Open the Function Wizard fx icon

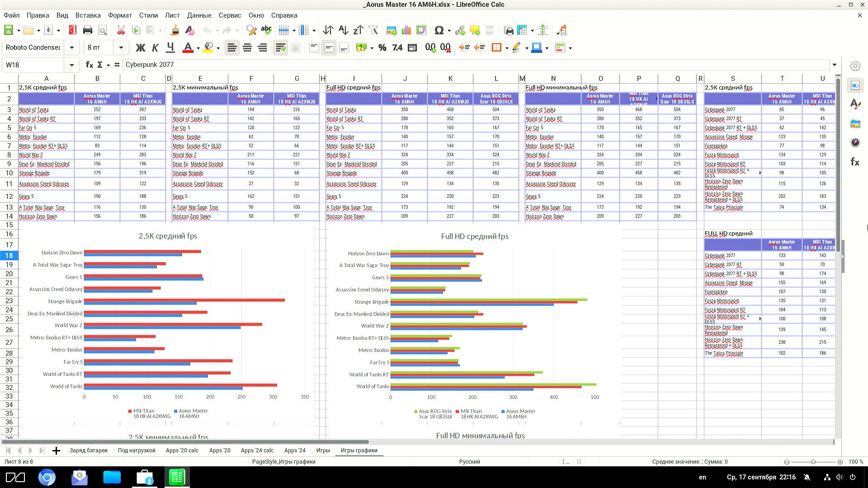(90, 65)
